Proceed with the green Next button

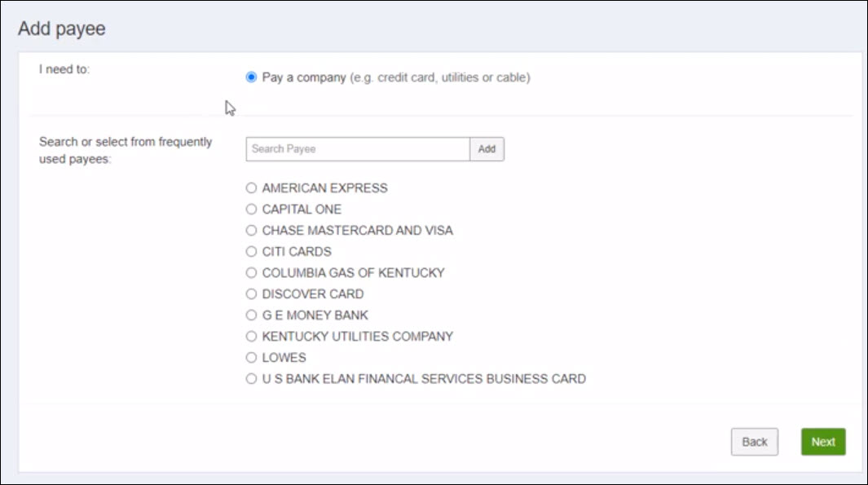tap(823, 442)
